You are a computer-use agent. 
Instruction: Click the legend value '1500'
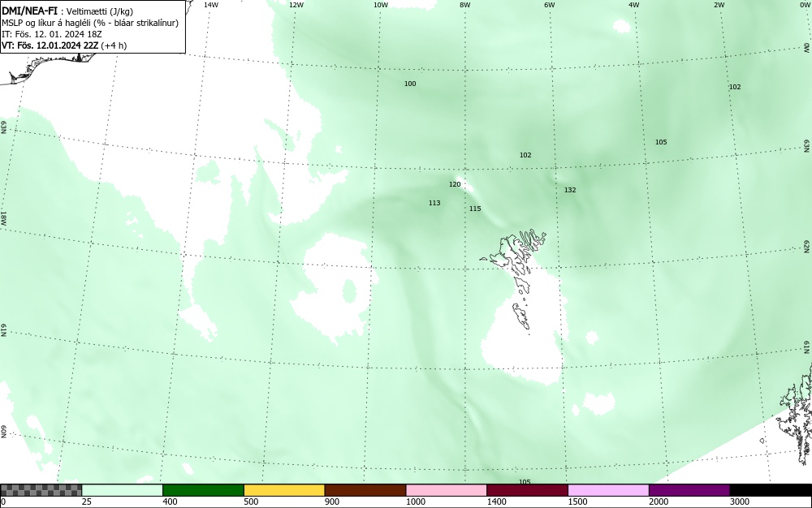click(x=577, y=502)
